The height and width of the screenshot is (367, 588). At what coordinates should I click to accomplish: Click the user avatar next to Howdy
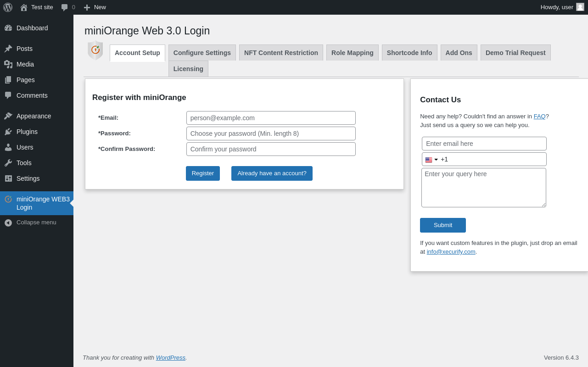pyautogui.click(x=580, y=7)
